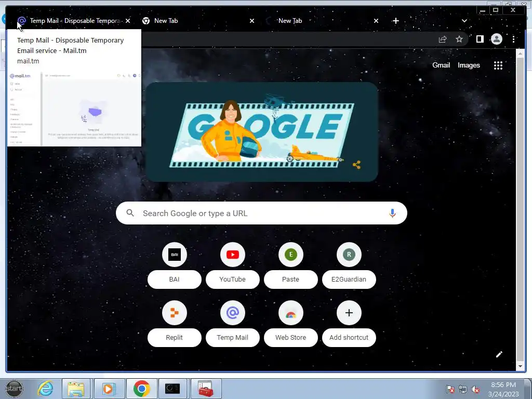Click the YouTube label

[232, 279]
